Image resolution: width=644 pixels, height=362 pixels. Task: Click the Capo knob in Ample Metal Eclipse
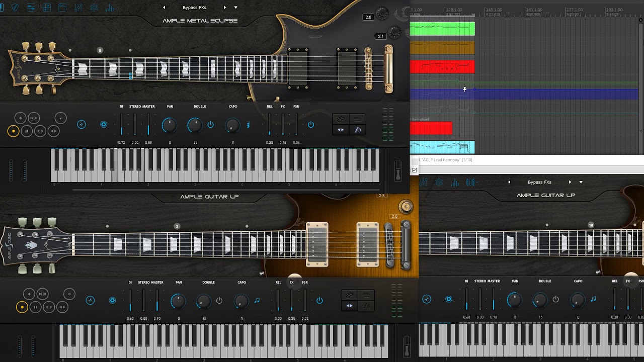pyautogui.click(x=232, y=126)
